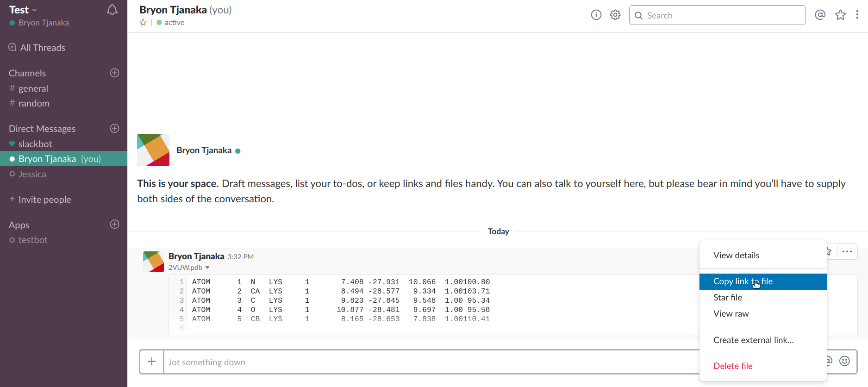This screenshot has height=387, width=868.
Task: Click message avatar next to 3:32 PM
Action: [x=153, y=262]
